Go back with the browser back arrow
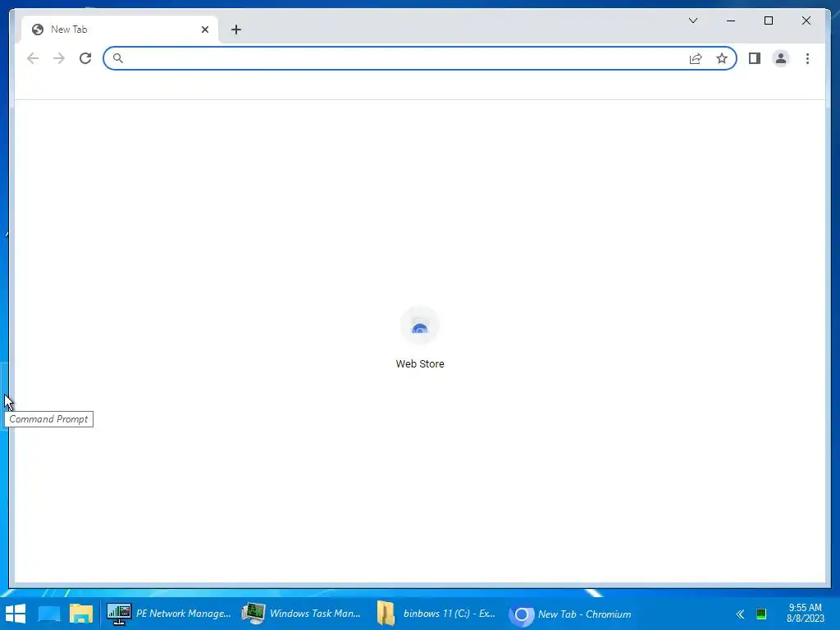Viewport: 840px width, 630px height. (33, 58)
